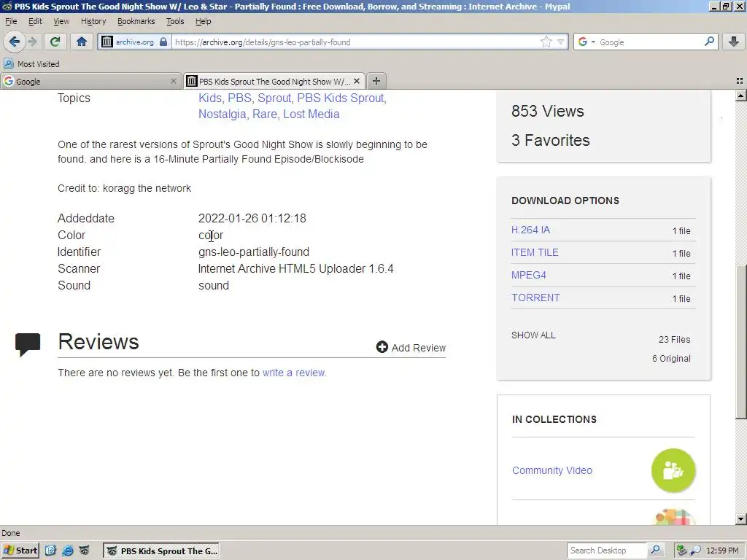Open the browser home page
The width and height of the screenshot is (747, 560).
pos(82,42)
